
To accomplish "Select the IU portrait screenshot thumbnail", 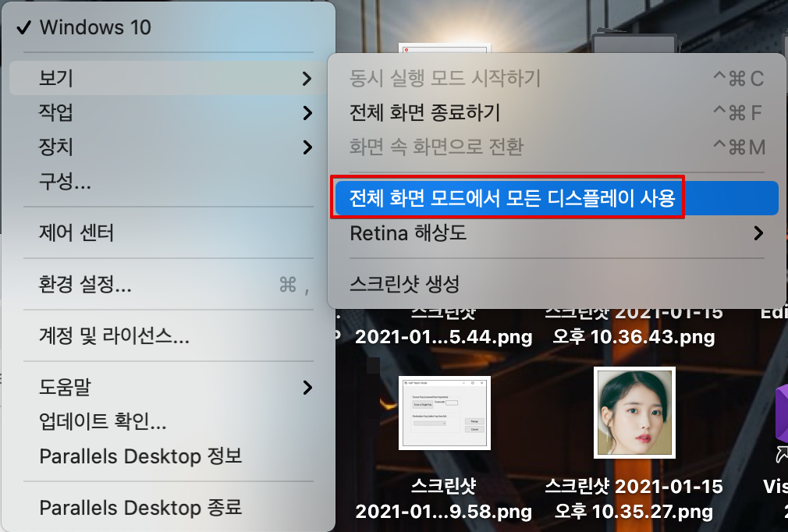I will 634,413.
